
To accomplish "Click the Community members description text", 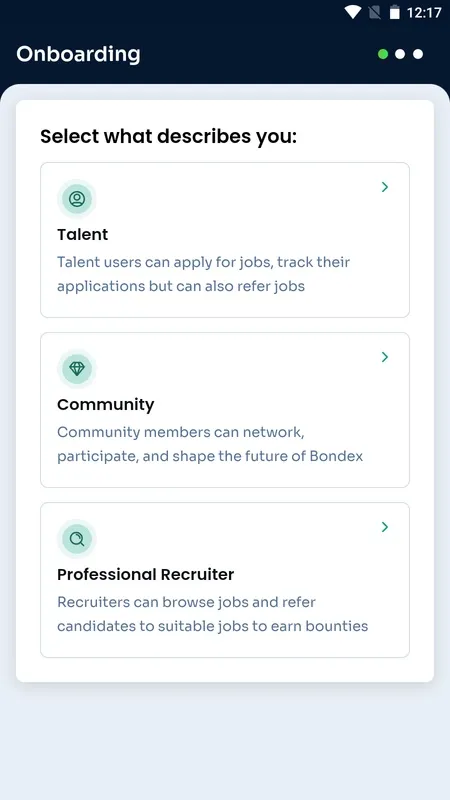I will point(210,444).
